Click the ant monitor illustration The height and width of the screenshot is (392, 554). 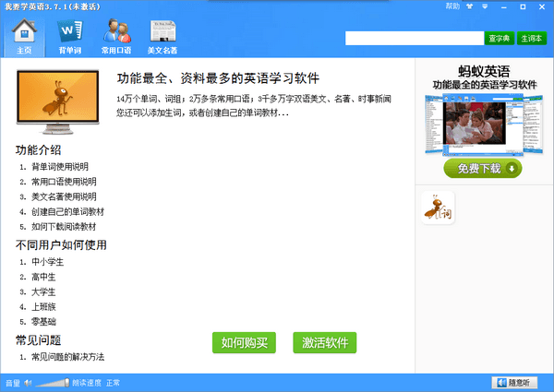tap(58, 102)
